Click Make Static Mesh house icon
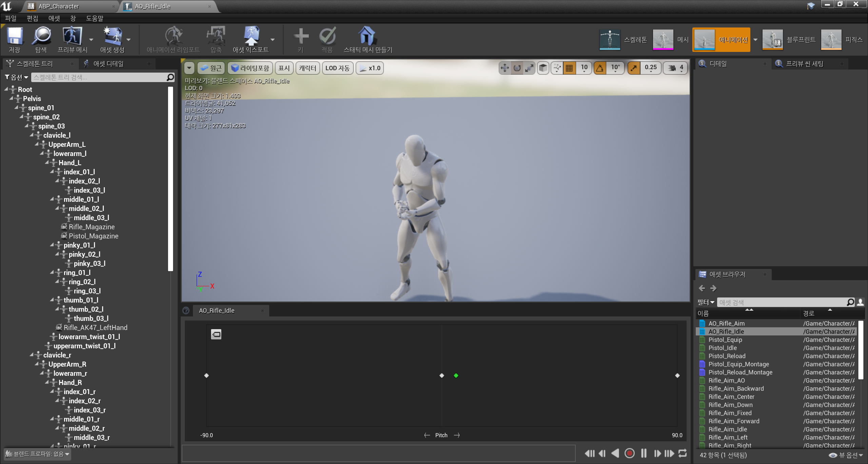The height and width of the screenshot is (464, 868). (x=367, y=36)
